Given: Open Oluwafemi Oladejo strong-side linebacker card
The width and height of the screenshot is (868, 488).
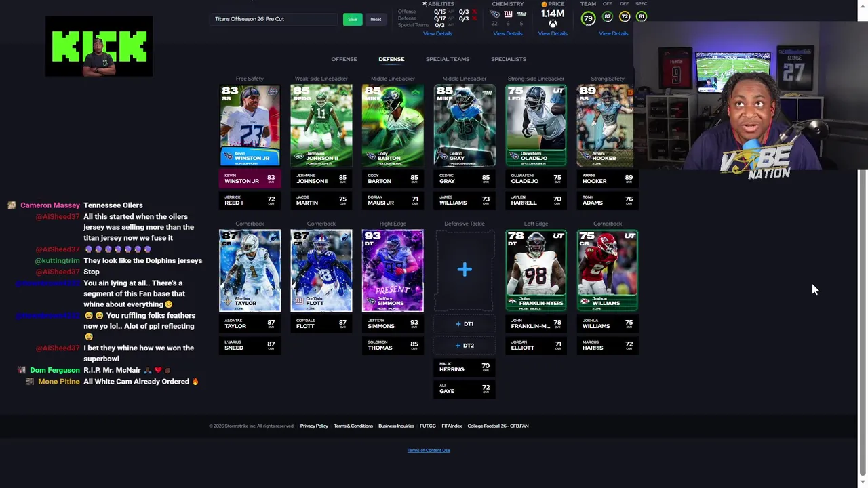Looking at the screenshot, I should click(x=536, y=125).
